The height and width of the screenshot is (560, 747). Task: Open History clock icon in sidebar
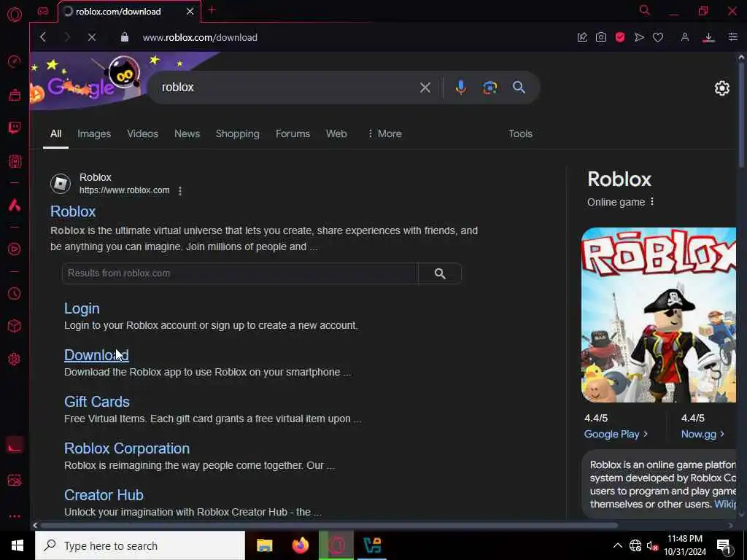(x=15, y=293)
